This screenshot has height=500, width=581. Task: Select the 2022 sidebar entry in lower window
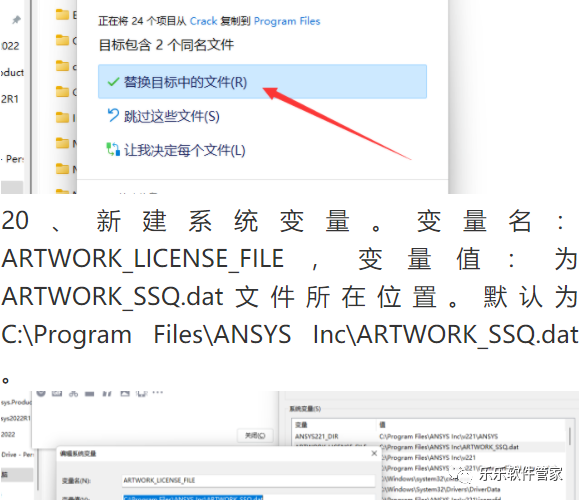[8, 434]
